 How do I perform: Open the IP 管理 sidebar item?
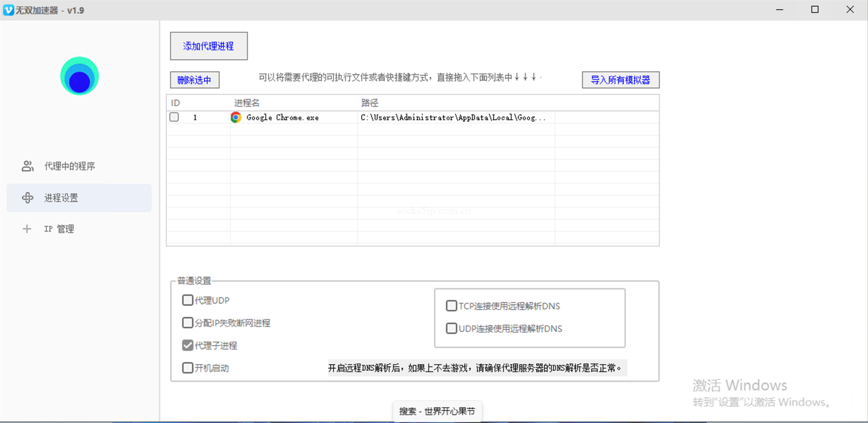(x=79, y=229)
